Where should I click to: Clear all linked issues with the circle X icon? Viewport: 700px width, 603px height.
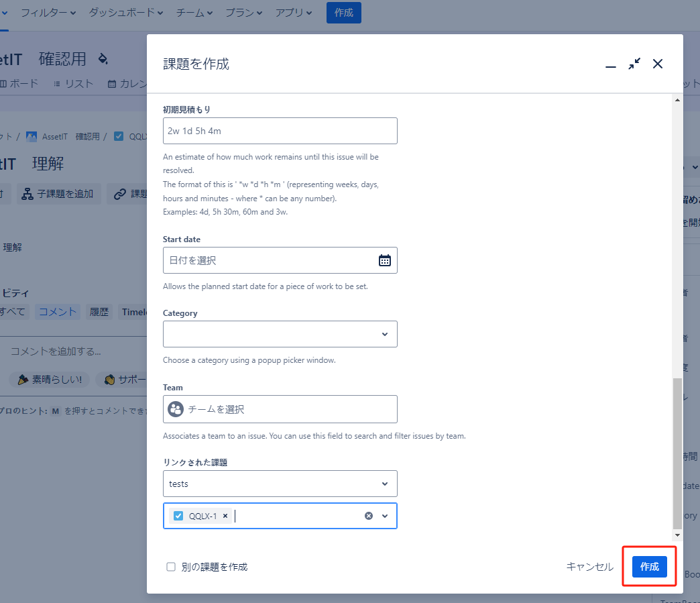coord(368,516)
